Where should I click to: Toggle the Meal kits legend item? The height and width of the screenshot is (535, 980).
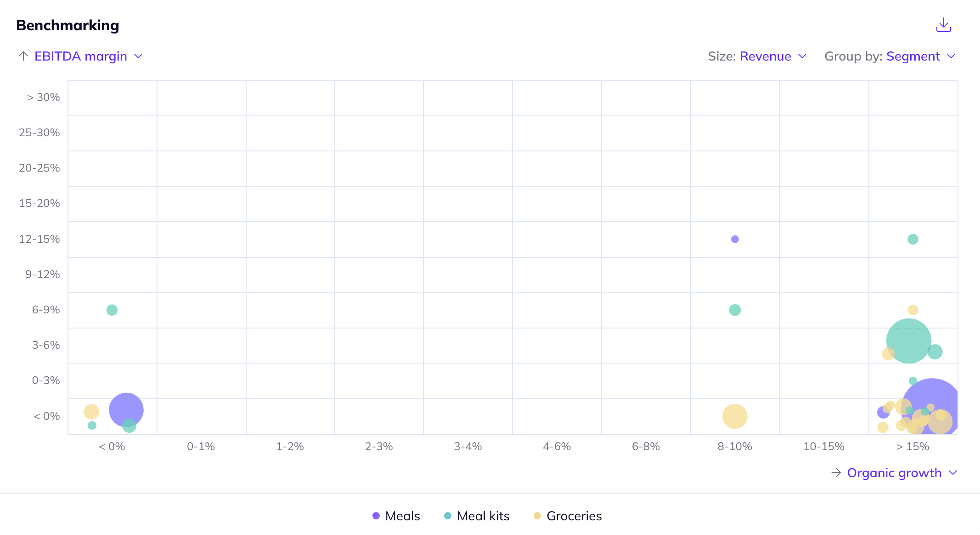(483, 516)
